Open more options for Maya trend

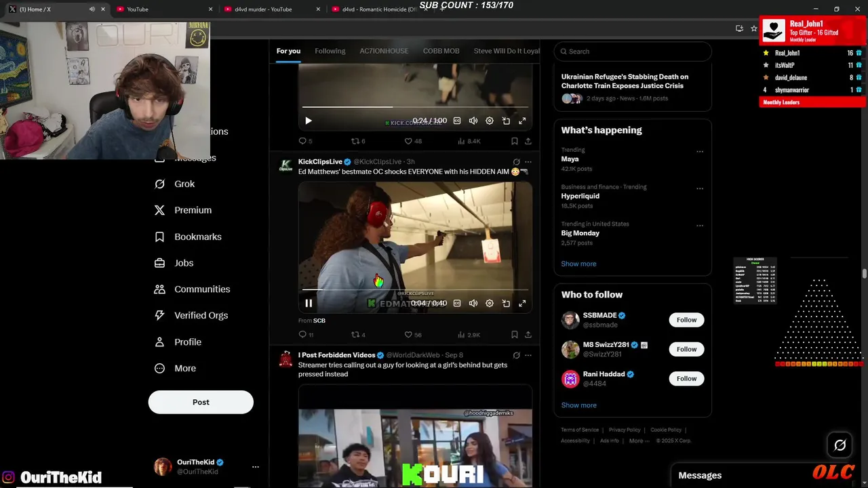coord(700,152)
